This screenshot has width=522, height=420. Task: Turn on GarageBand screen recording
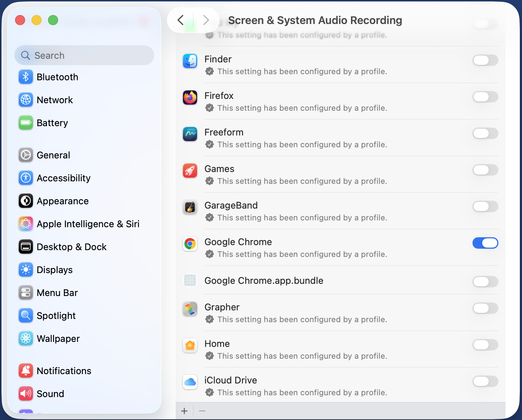click(x=485, y=206)
